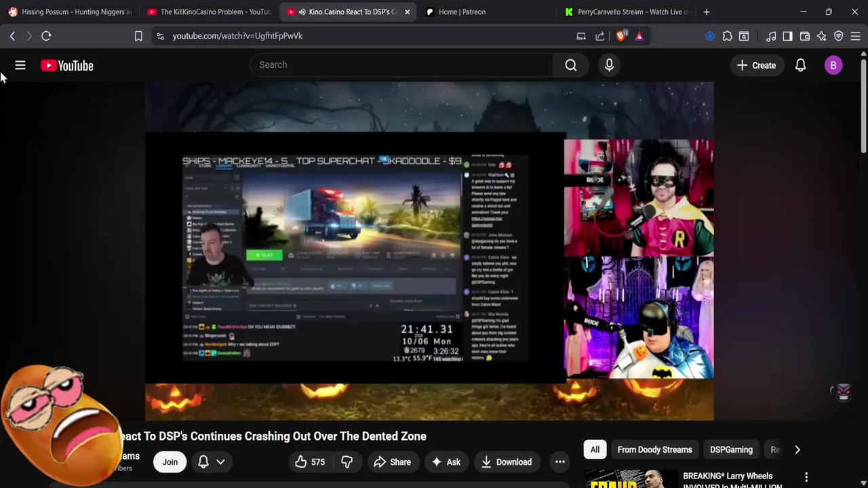868x488 pixels.
Task: Click the address bar URL
Action: (x=237, y=36)
